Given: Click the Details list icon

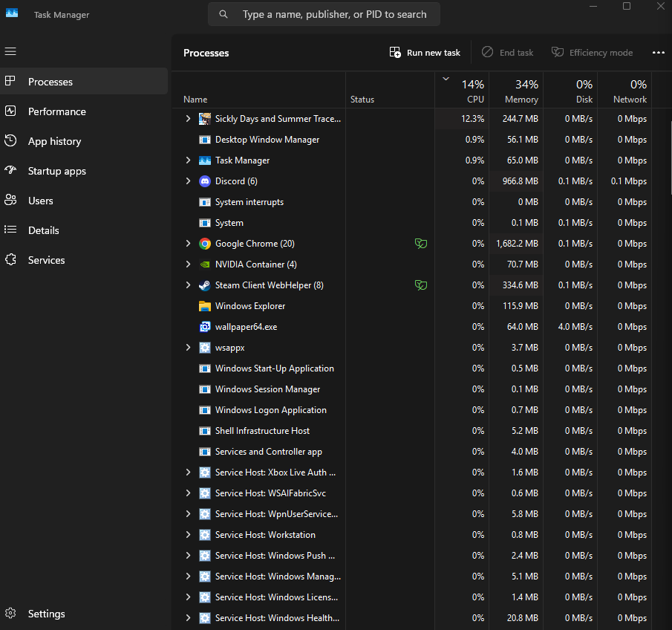Looking at the screenshot, I should pos(10,230).
